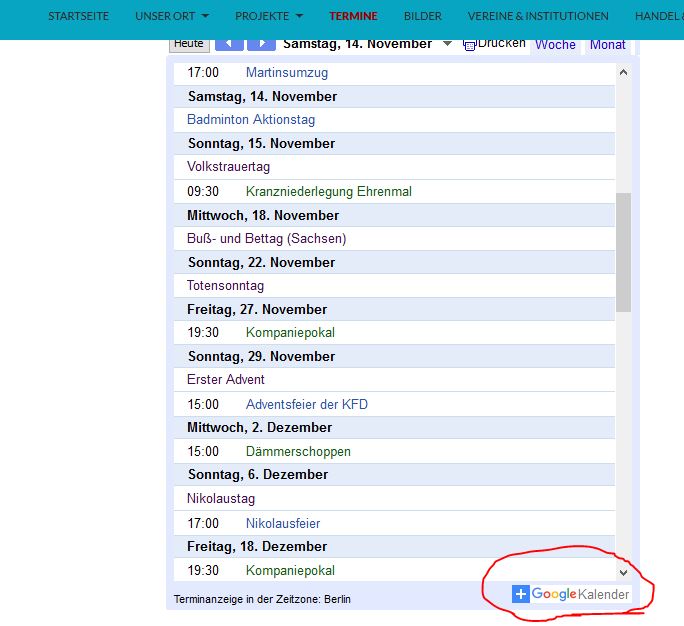Open the Kranzniederlegung Ehrenmal event

328,191
